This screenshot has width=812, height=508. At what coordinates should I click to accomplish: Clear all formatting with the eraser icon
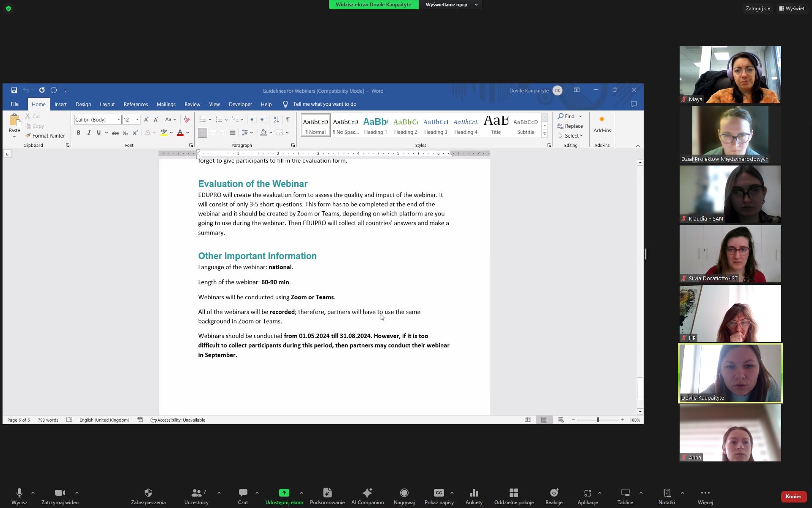coord(187,120)
